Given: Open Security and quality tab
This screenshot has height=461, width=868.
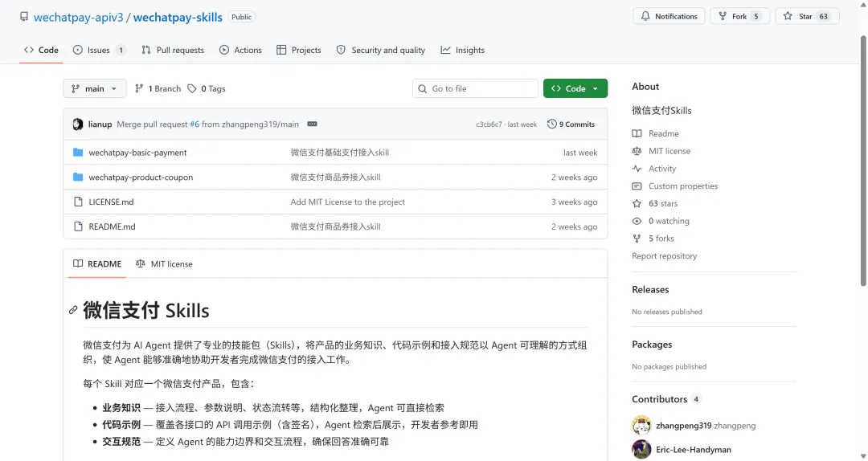Looking at the screenshot, I should (381, 50).
